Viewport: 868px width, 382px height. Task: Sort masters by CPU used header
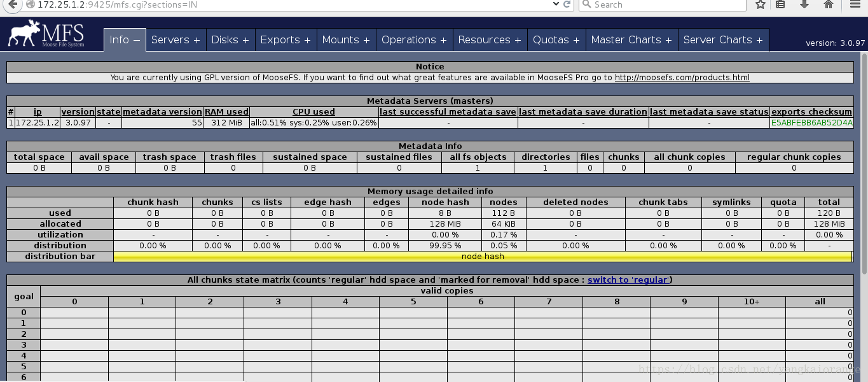point(313,111)
